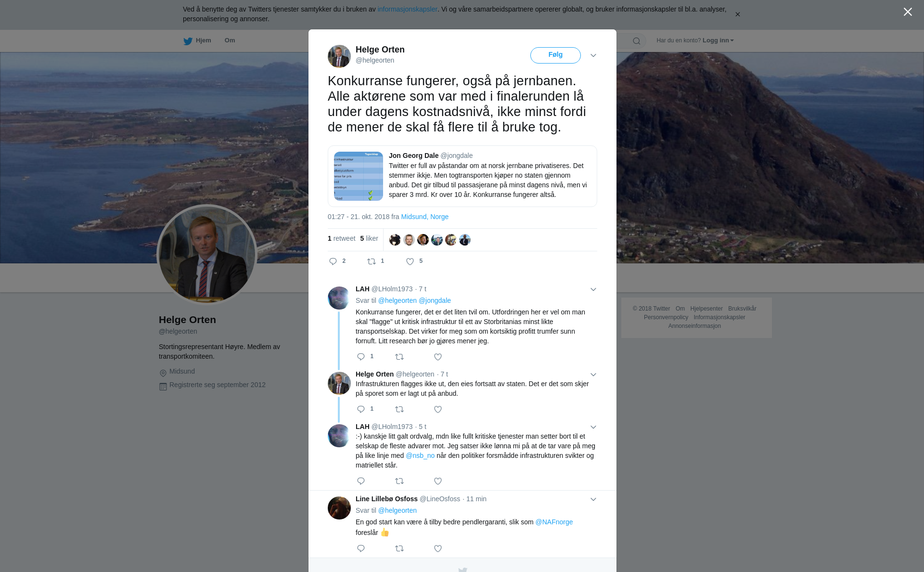Viewport: 924px width, 572px height.
Task: Open quoted Jon Georg Dale tweet thumbnail
Action: tap(359, 176)
